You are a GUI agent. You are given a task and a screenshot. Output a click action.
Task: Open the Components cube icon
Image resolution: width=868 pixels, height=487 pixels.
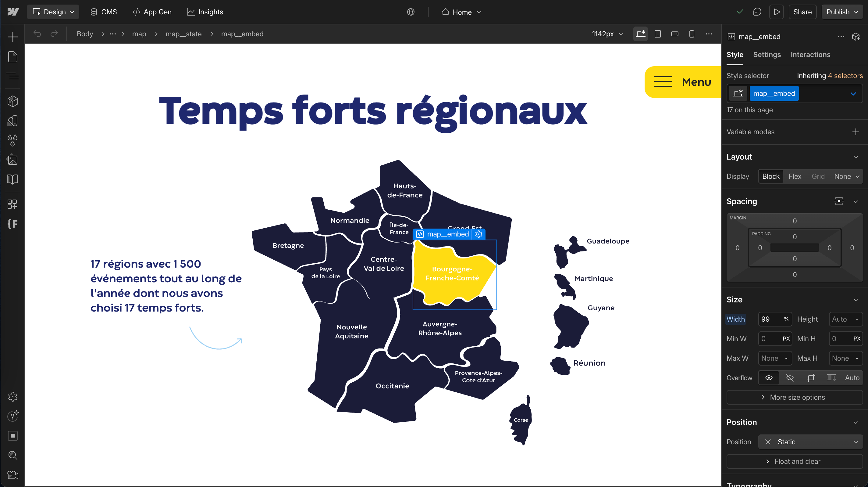(12, 101)
